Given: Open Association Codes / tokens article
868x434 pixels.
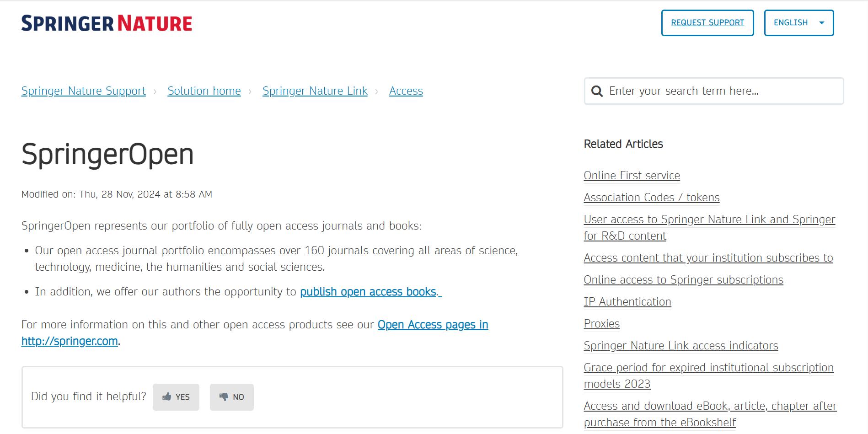Looking at the screenshot, I should click(x=651, y=198).
